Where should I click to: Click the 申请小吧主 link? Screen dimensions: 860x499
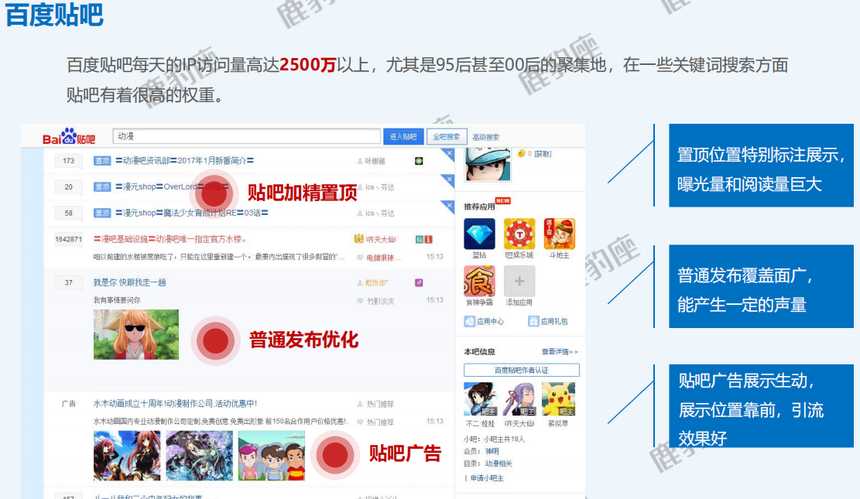(x=486, y=478)
